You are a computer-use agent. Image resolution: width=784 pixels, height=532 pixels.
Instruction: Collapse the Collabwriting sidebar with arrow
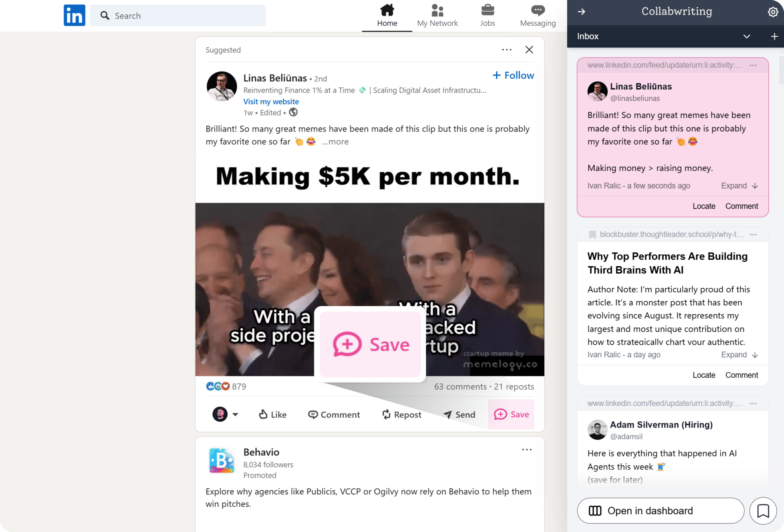(581, 12)
